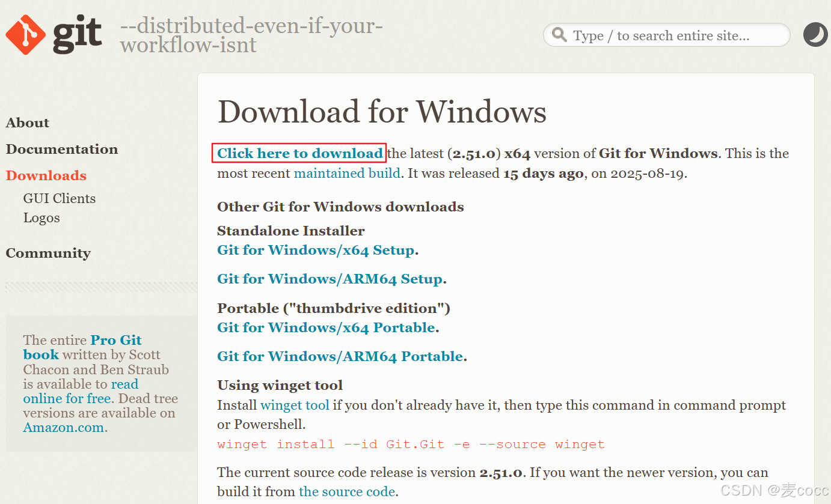Viewport: 831px width, 504px height.
Task: Open the Documentation sidebar section
Action: [x=62, y=149]
